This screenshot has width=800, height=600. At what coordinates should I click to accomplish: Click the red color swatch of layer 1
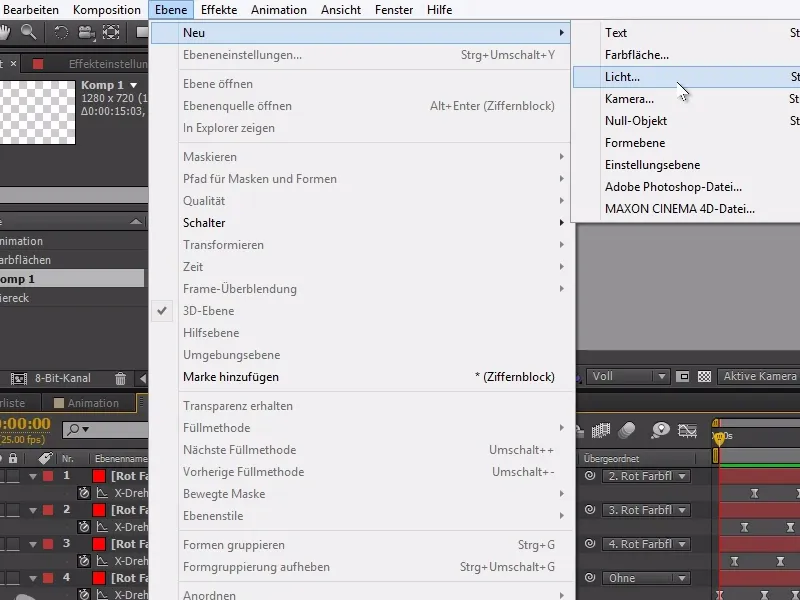click(x=100, y=475)
